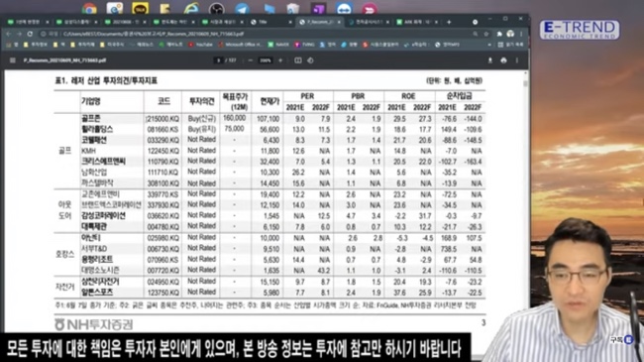Open Google Chrome desktop icon
This screenshot has height=362, width=644.
[89, 8]
